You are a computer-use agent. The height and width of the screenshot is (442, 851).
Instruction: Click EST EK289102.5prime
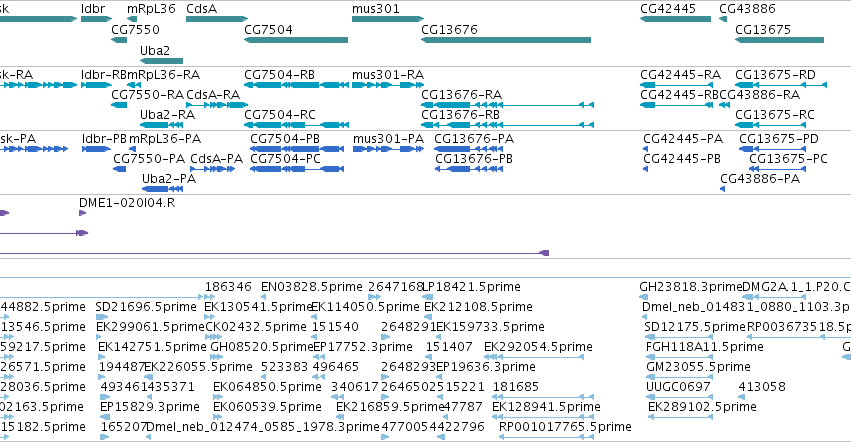click(x=681, y=417)
